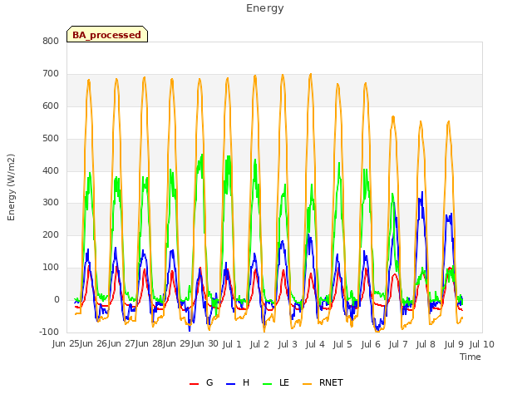The image size is (532, 399).
Task: Click the Energy chart title
Action: click(x=264, y=8)
